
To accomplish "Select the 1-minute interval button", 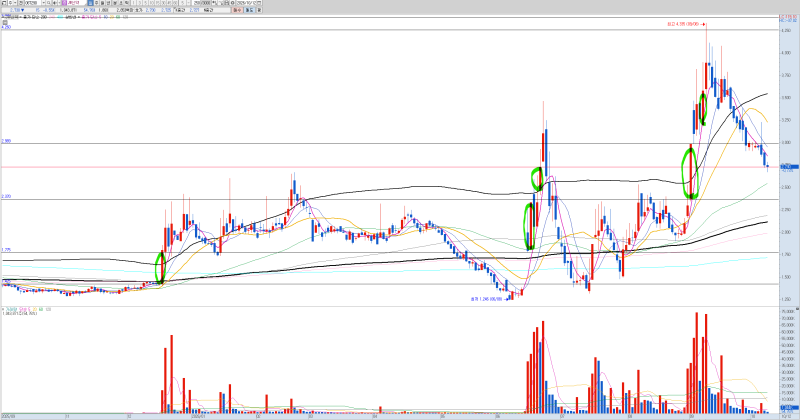I will tap(134, 3).
